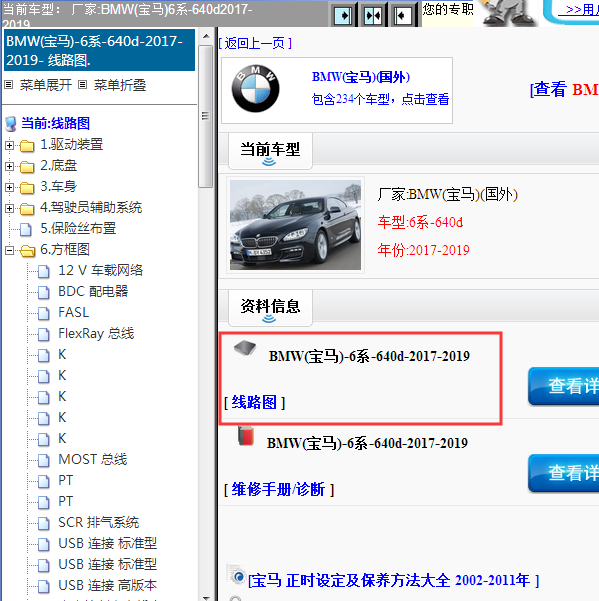
Task: Click document icon of 5.保险丝布置
Action: tap(26, 229)
